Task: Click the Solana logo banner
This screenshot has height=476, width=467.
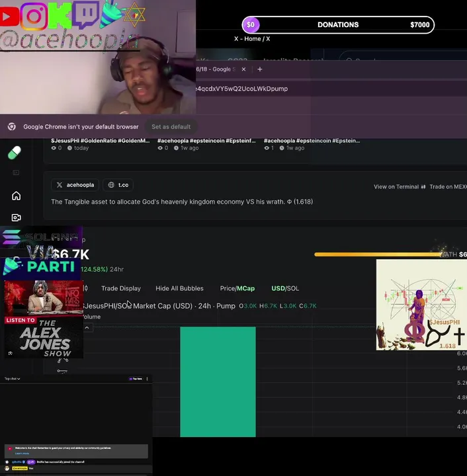Action: coord(41,237)
